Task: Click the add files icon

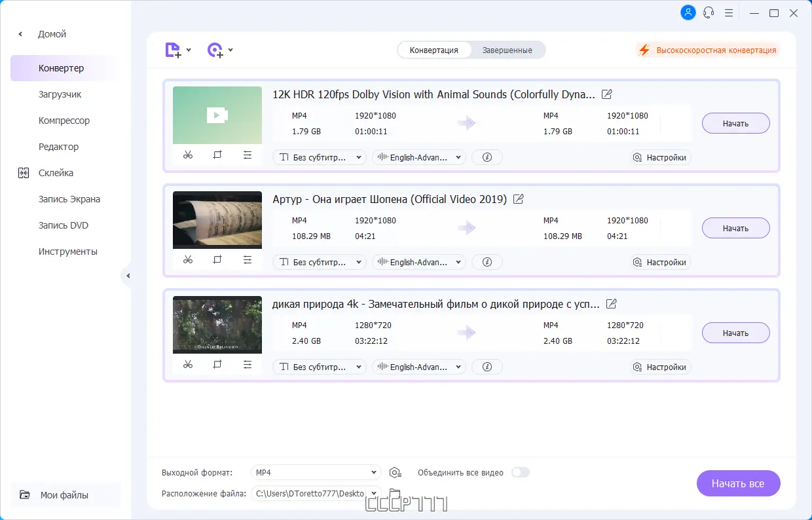Action: 172,50
